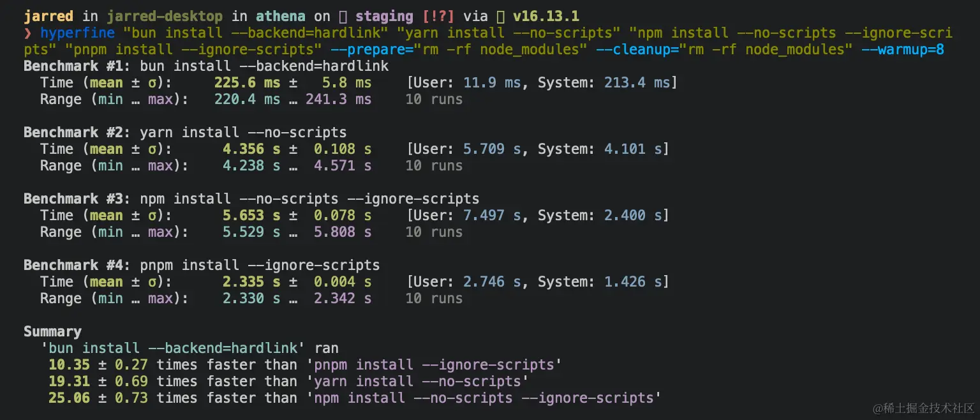The image size is (980, 420).
Task: Select the 225.6 ms mean time value
Action: [x=248, y=82]
